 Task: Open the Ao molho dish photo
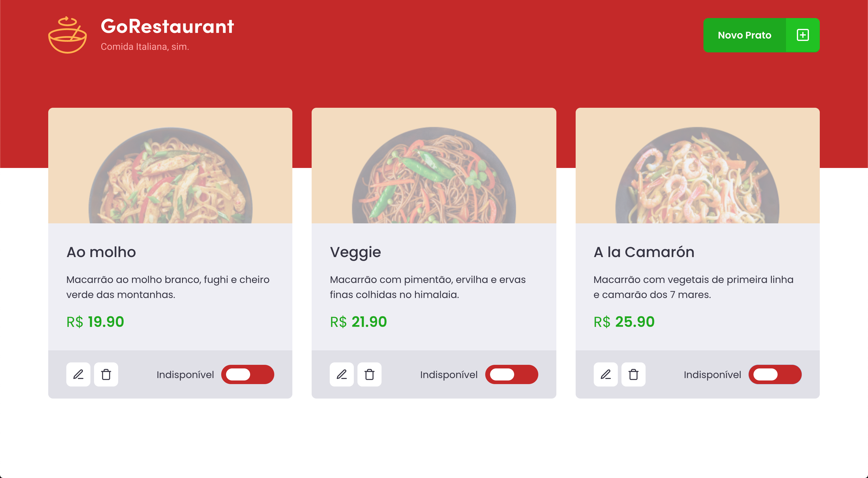tap(170, 166)
